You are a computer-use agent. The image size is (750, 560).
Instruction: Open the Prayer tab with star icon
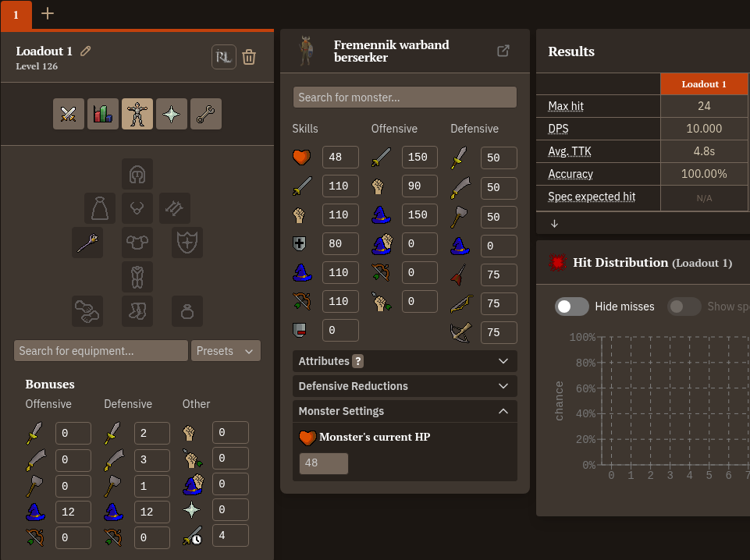(171, 114)
